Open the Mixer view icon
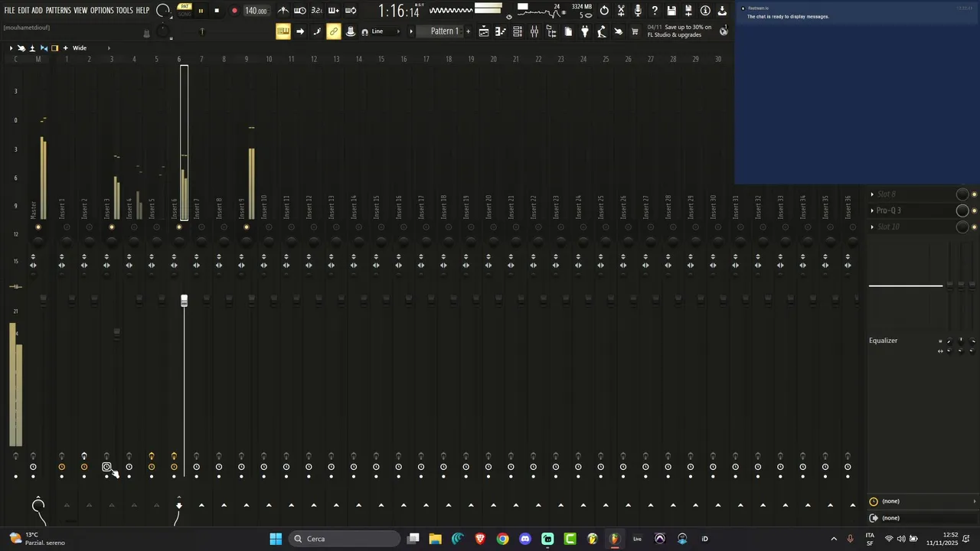 point(534,31)
